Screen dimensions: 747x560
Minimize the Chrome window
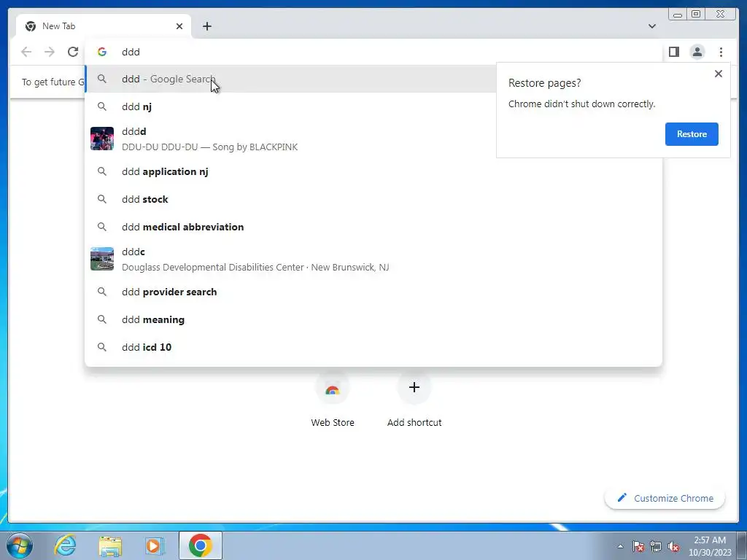678,15
